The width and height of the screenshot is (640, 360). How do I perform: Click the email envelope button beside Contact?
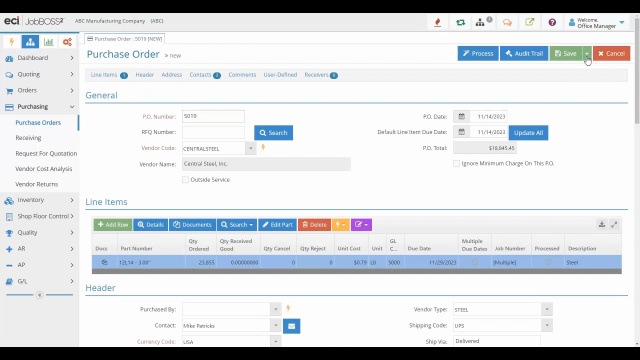[291, 326]
